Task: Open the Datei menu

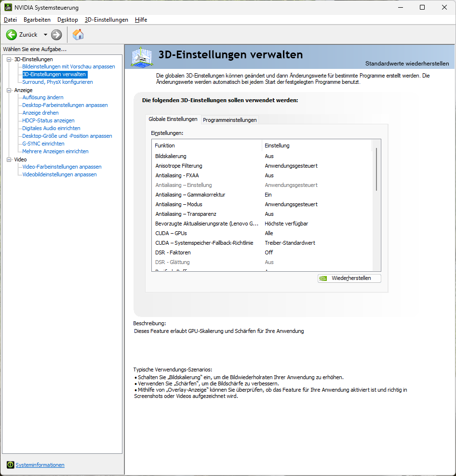Action: tap(10, 20)
